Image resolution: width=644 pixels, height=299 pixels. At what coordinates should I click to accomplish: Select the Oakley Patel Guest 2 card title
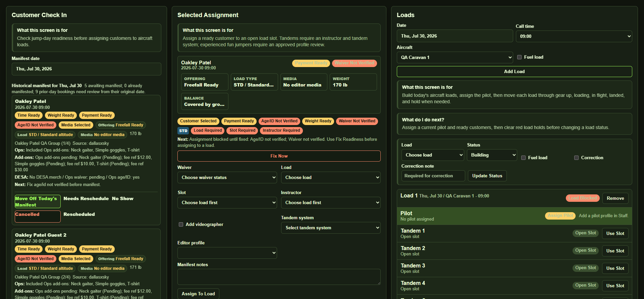click(x=41, y=235)
